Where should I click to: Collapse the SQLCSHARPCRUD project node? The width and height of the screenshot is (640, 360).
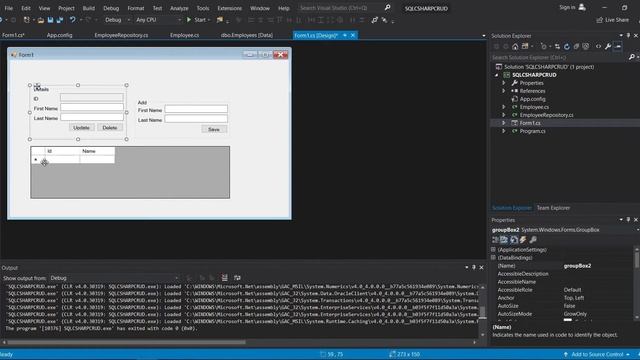[x=496, y=75]
